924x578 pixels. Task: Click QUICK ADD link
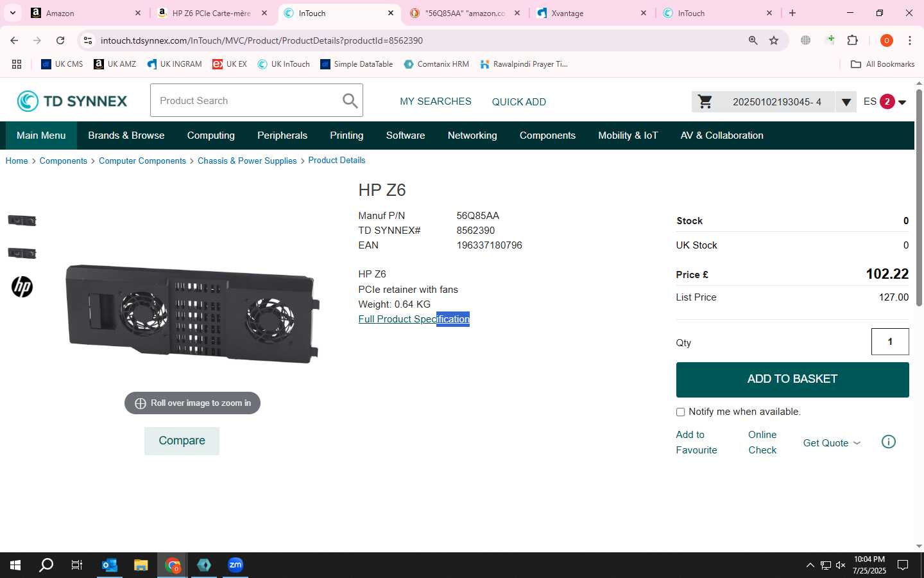click(519, 102)
